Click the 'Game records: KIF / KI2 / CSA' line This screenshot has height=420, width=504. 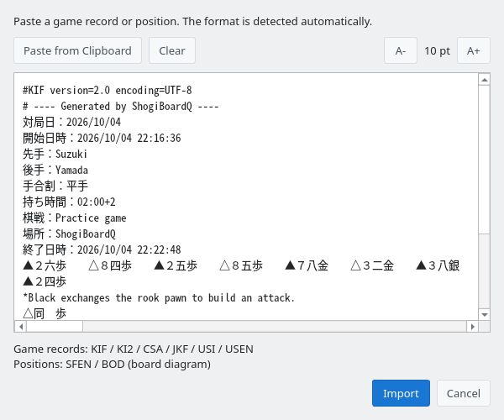tap(134, 349)
